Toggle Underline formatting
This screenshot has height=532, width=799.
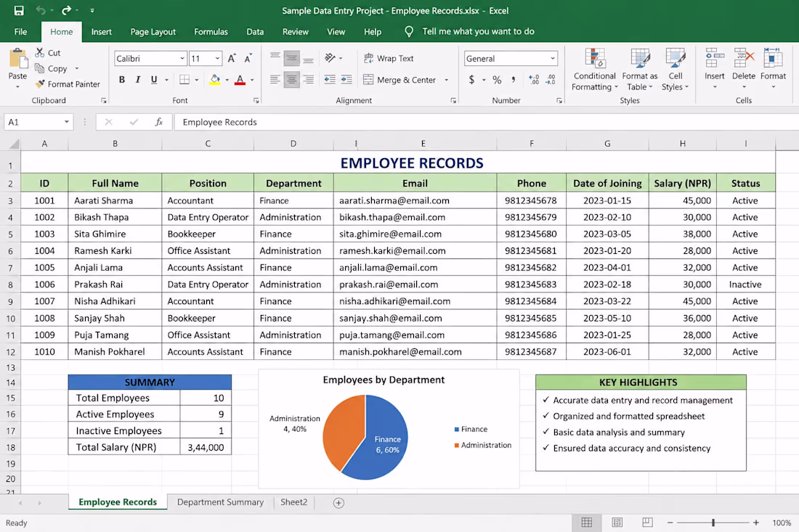click(154, 80)
